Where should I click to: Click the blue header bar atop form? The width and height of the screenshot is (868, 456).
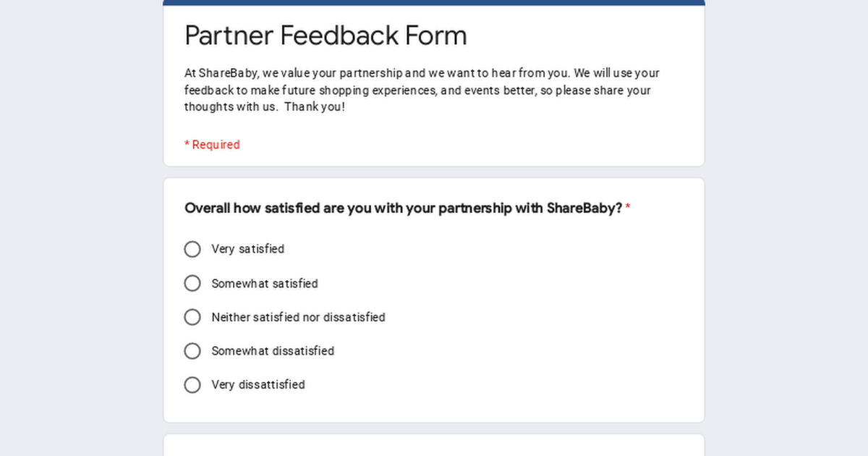(434, 2)
